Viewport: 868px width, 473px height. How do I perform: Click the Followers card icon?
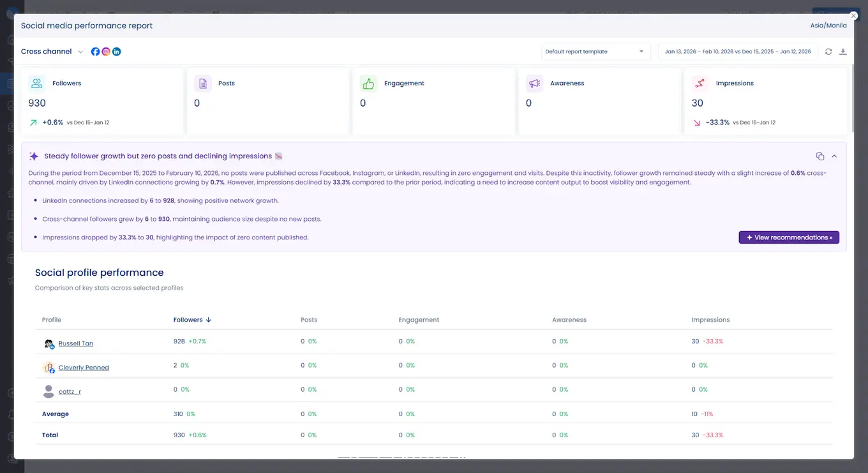(x=37, y=84)
